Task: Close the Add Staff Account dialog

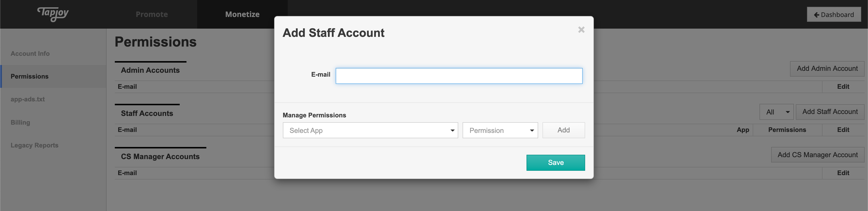Action: point(581,30)
